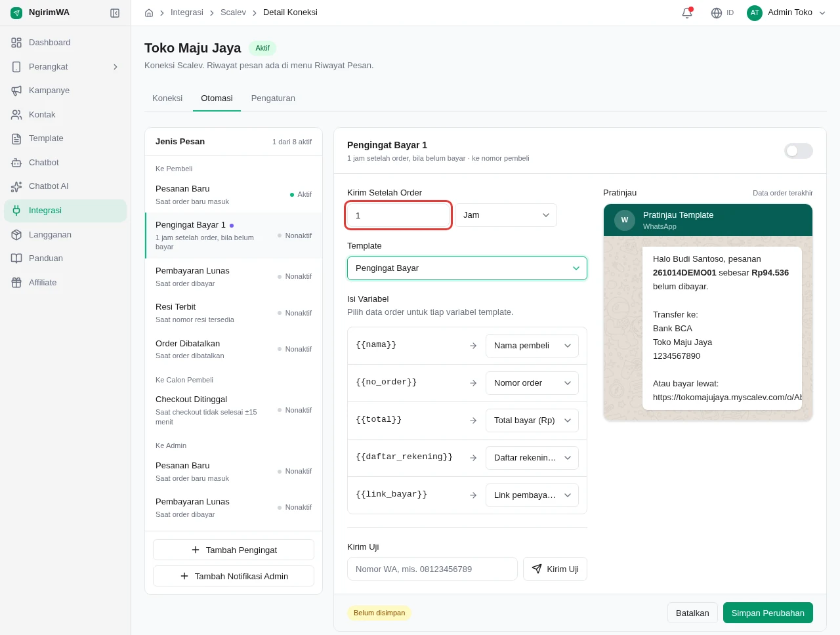Open the Daftar rekening variable dropdown
840x635 pixels.
[x=532, y=458]
